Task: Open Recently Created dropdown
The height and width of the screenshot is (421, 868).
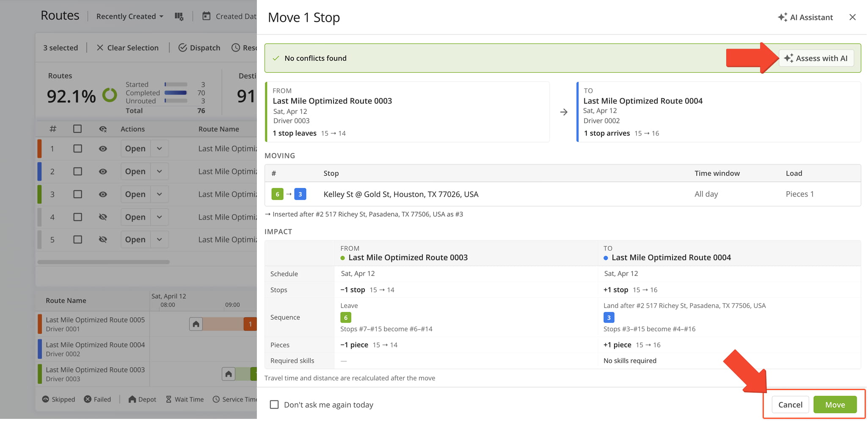Action: pyautogui.click(x=130, y=16)
